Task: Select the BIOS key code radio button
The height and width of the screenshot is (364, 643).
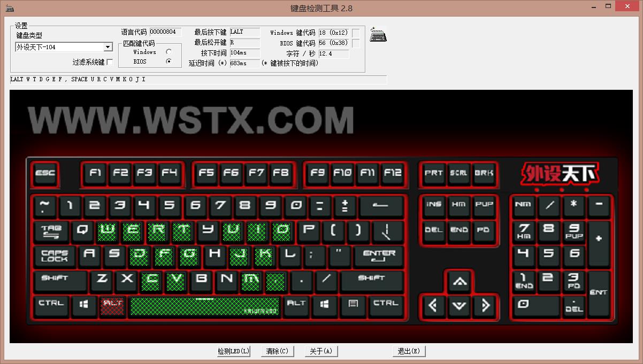Action: pos(168,61)
